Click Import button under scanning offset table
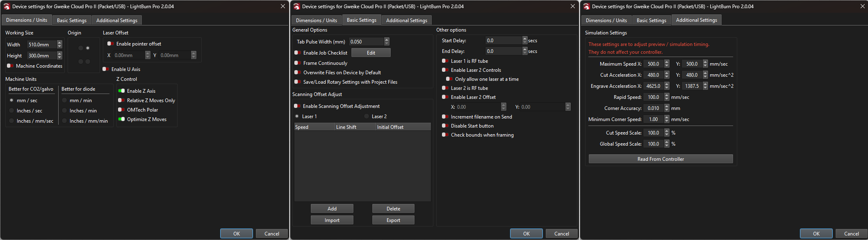This screenshot has height=240, width=868. (x=332, y=220)
